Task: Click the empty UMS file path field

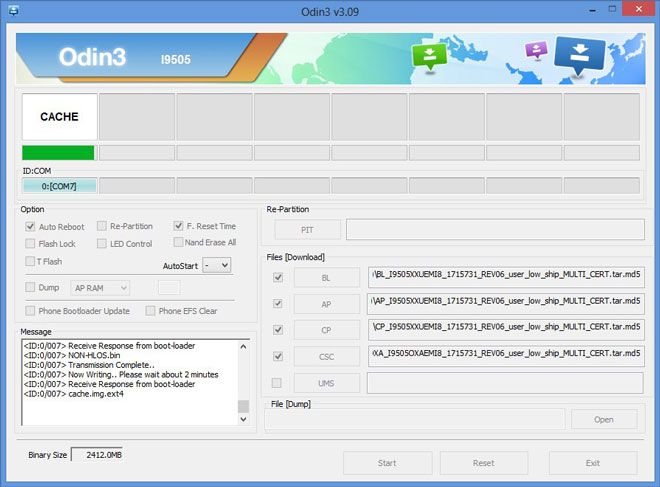Action: click(505, 383)
